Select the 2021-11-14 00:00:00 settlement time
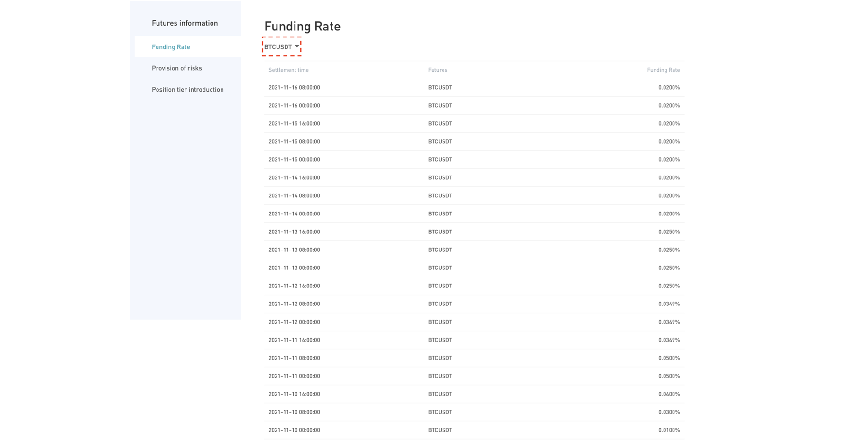This screenshot has height=444, width=868. tap(294, 213)
